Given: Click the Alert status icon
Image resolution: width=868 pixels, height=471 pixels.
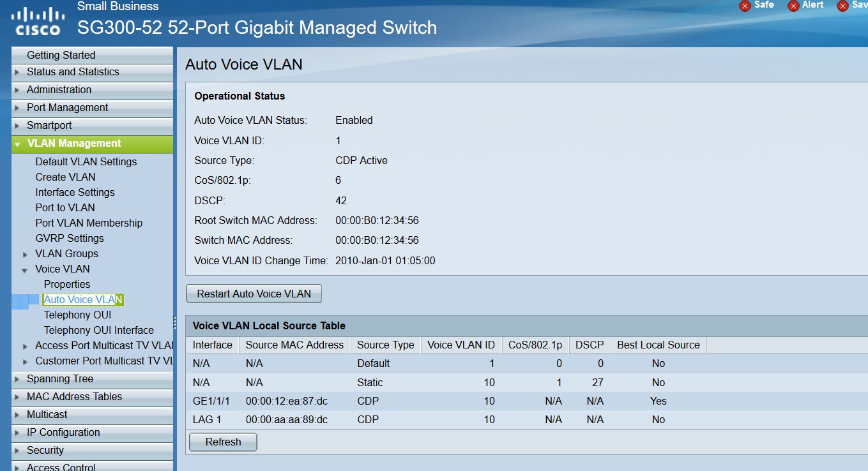Looking at the screenshot, I should (x=793, y=6).
